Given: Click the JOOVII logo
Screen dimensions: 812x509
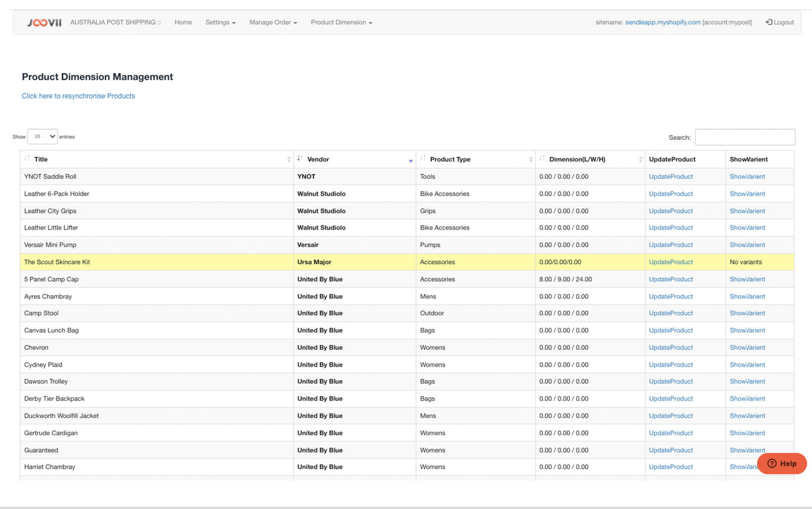Looking at the screenshot, I should (44, 22).
